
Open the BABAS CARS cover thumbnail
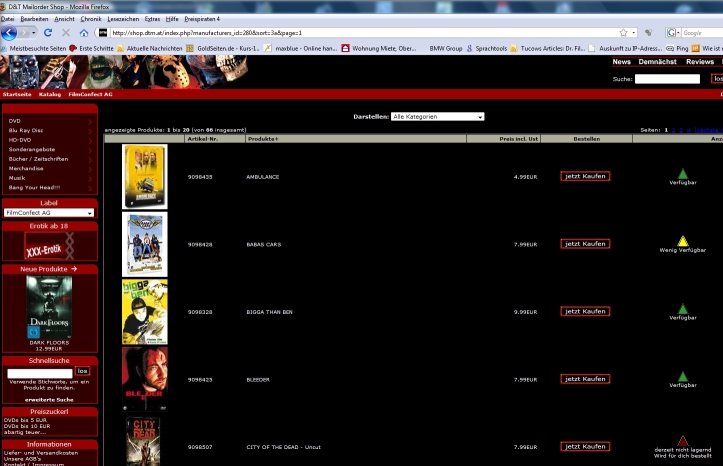coord(145,244)
